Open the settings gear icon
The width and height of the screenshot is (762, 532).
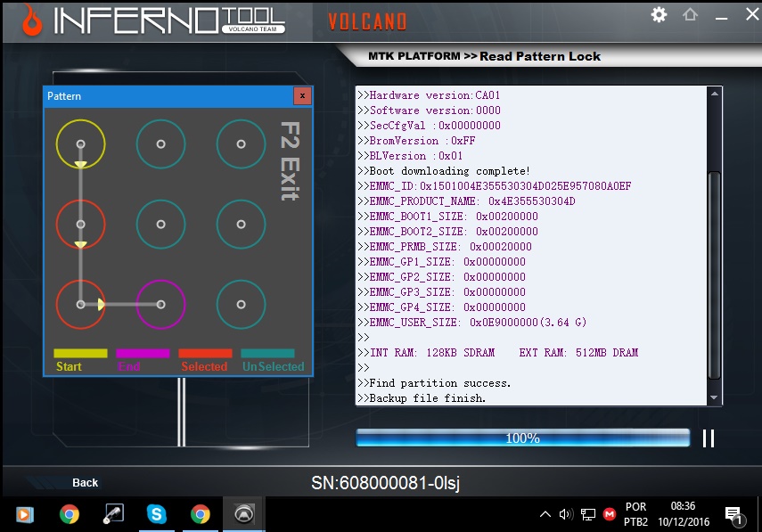point(659,14)
